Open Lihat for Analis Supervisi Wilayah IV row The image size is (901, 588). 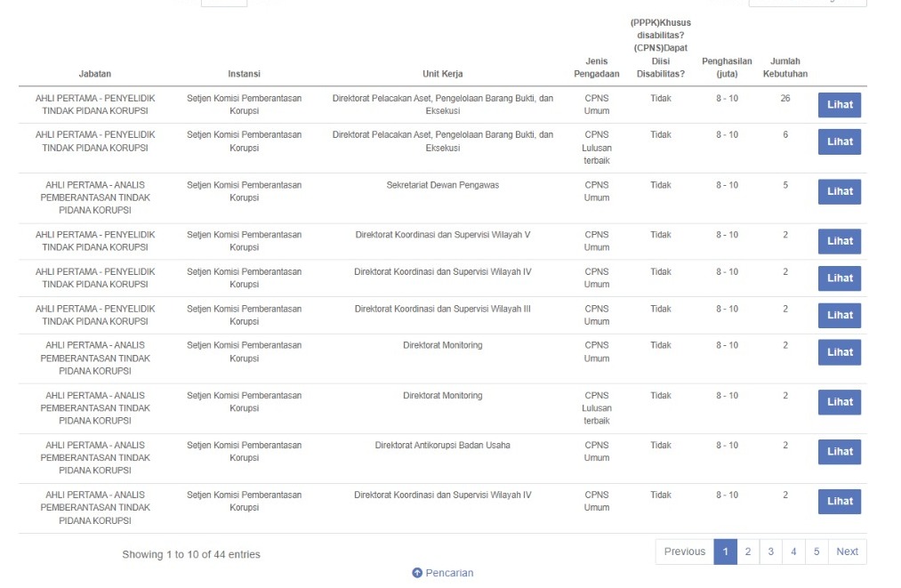coord(840,501)
